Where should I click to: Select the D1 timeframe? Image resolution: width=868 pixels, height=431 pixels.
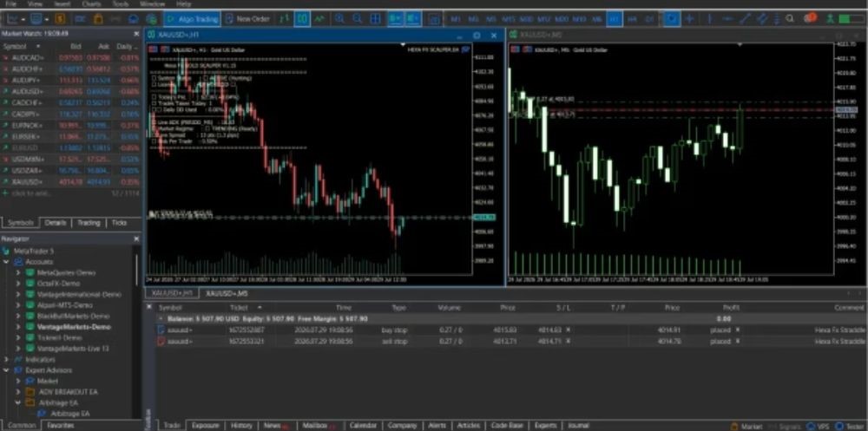pyautogui.click(x=649, y=19)
